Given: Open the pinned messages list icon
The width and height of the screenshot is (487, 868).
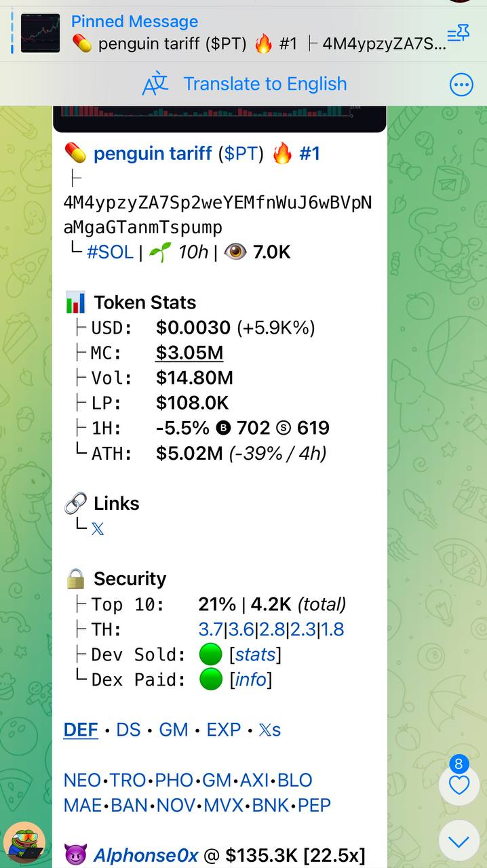Looking at the screenshot, I should point(458,33).
